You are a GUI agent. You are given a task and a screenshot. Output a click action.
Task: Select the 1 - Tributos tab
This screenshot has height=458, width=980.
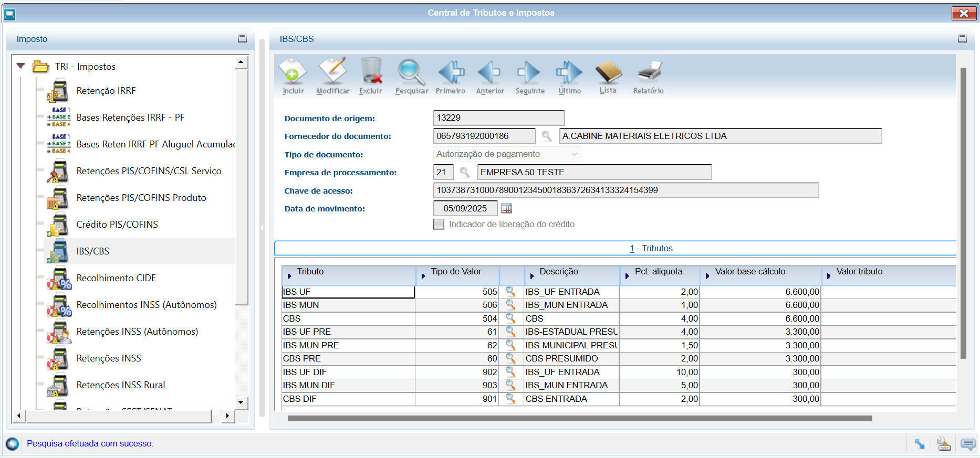(651, 248)
